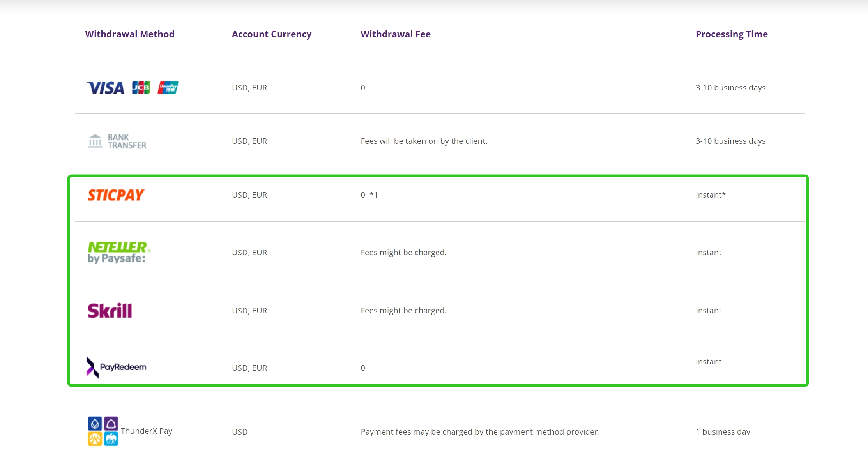Click the 'Instant*' processing time for STICPAY

tap(711, 195)
